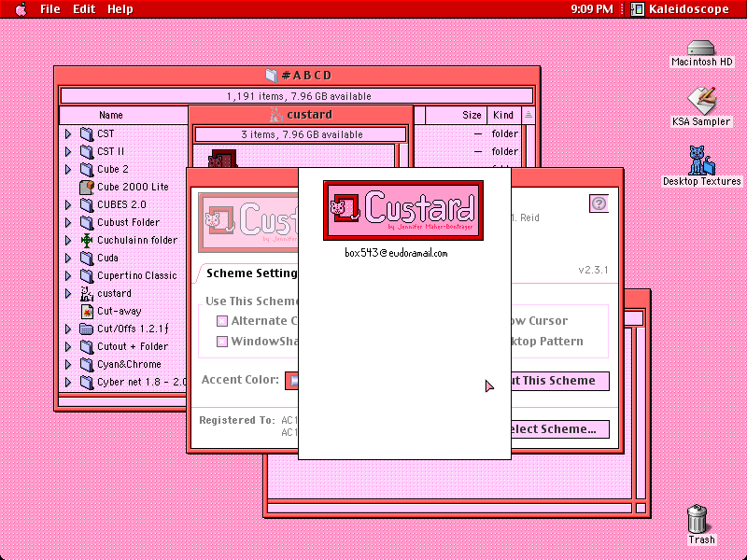Select the Cube 2 folder icon
This screenshot has height=560, width=747.
tap(87, 169)
